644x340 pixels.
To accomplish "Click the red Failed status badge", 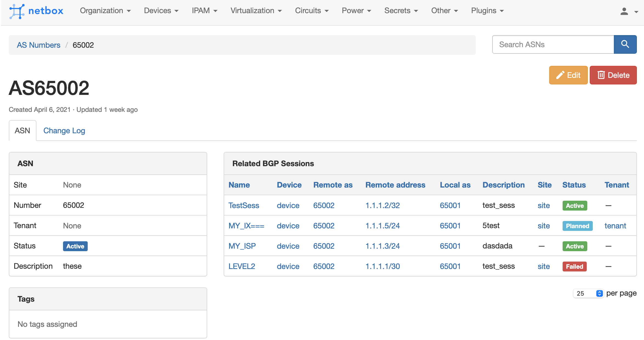I will [574, 267].
